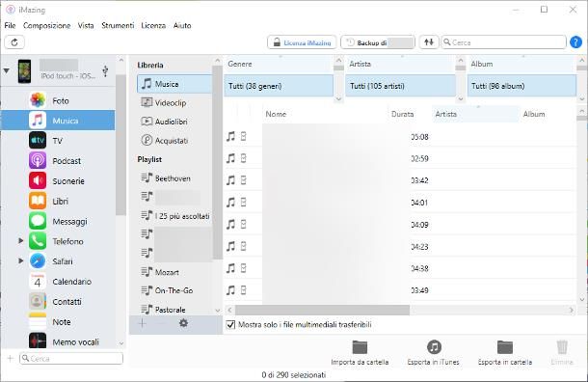Screen dimensions: 588x382
Task: Open the playlist gear settings icon
Action: pos(183,323)
